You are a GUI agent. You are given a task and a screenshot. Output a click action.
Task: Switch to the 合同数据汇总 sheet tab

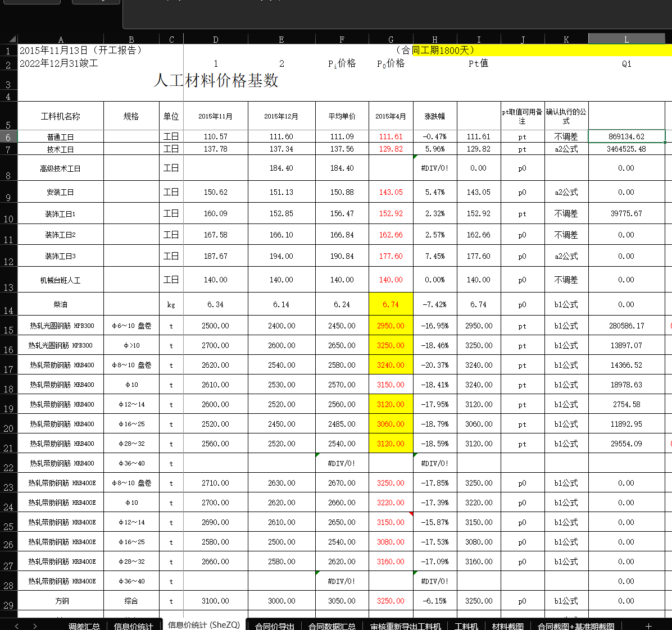coord(332,626)
